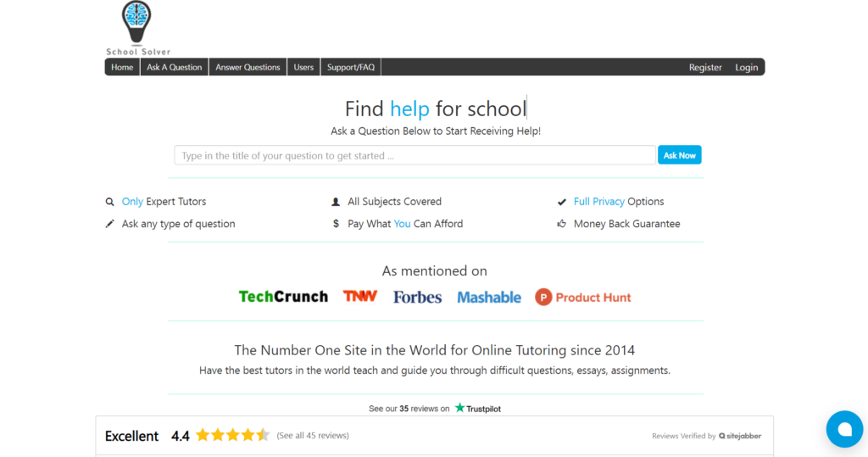Open Answer Questions in the navigation bar
868x457 pixels.
(248, 67)
